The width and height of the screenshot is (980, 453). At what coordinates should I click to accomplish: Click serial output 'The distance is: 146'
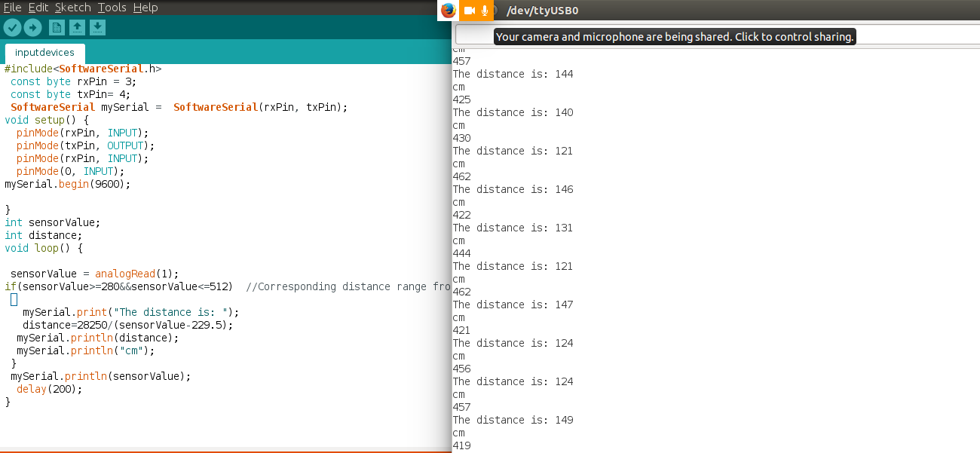point(513,189)
